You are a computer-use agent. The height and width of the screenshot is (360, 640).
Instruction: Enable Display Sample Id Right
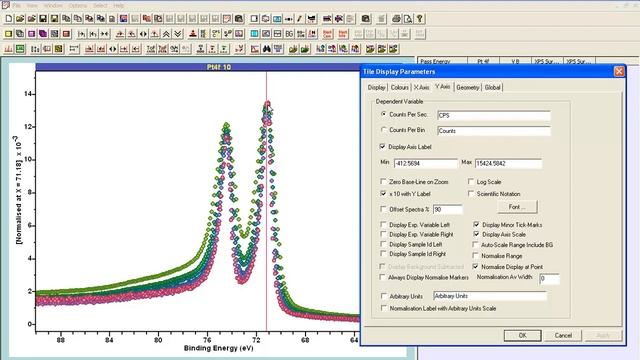pos(383,254)
